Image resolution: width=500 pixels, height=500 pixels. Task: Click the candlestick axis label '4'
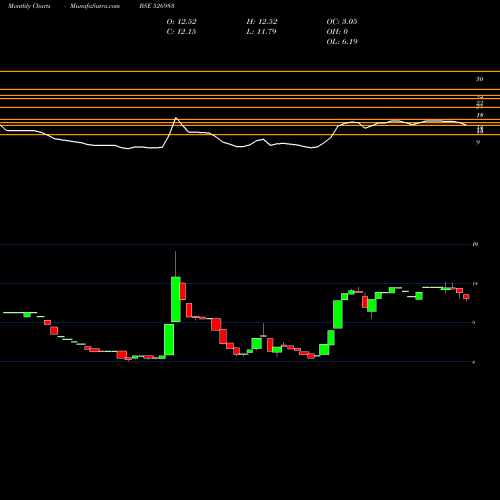tap(474, 362)
